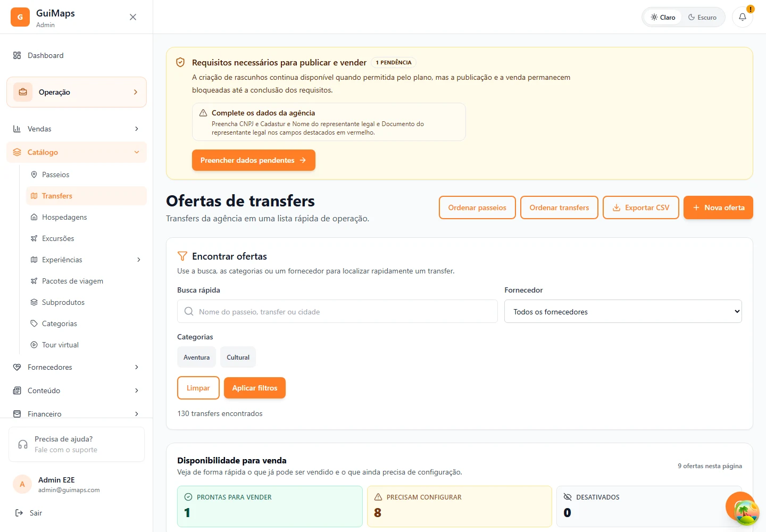
Task: Click the Operação briefcase icon
Action: pyautogui.click(x=23, y=92)
